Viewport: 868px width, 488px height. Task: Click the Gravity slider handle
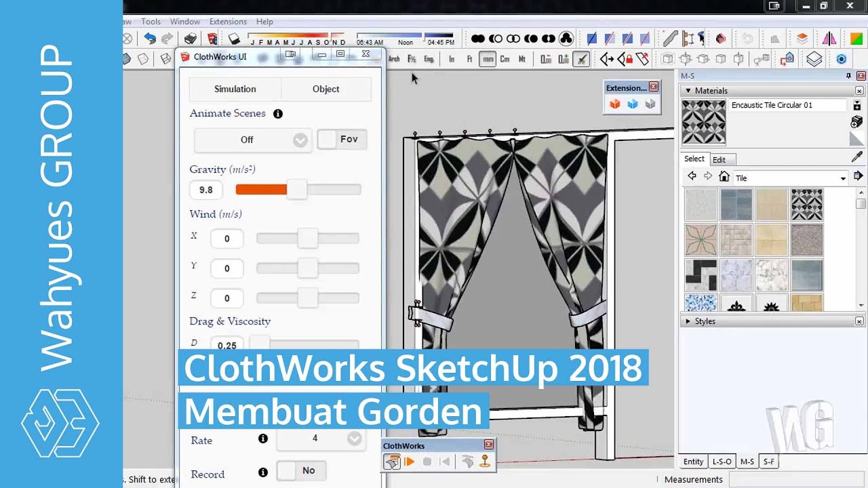point(296,190)
